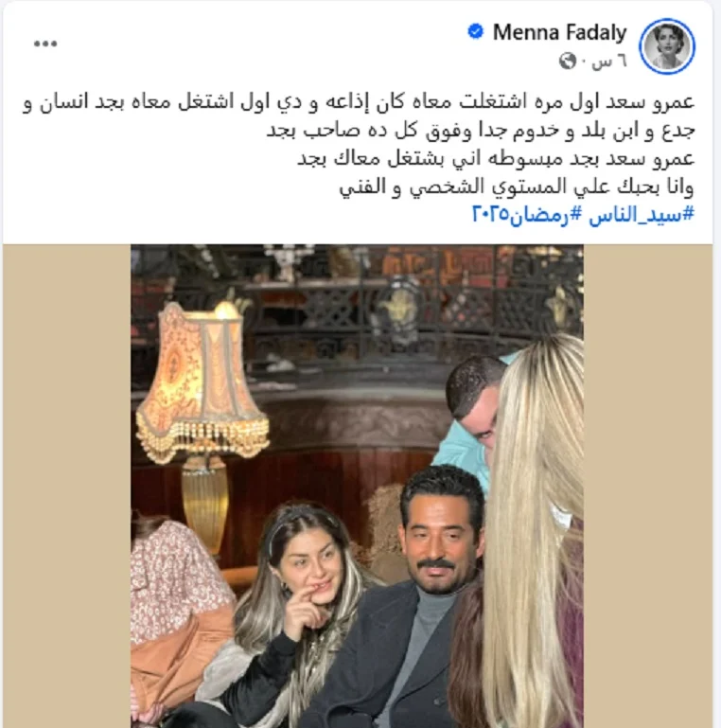Screen dimensions: 721x728
Task: Click the glass lamp base in photo
Action: [x=204, y=508]
